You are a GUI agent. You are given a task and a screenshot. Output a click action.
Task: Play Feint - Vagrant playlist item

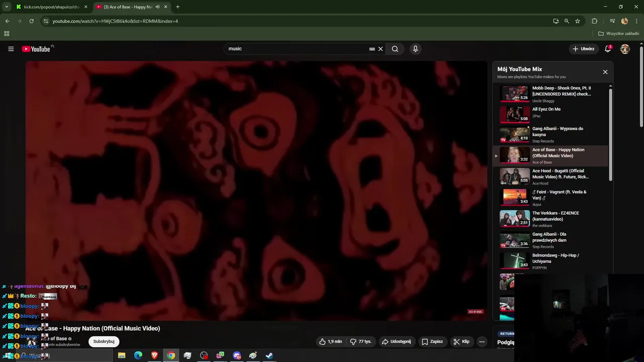point(551,198)
